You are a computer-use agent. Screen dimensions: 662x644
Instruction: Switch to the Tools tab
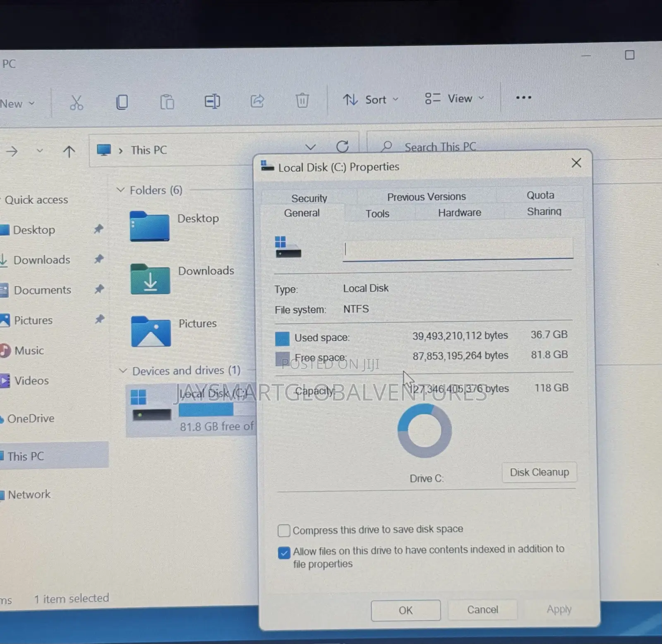377,214
